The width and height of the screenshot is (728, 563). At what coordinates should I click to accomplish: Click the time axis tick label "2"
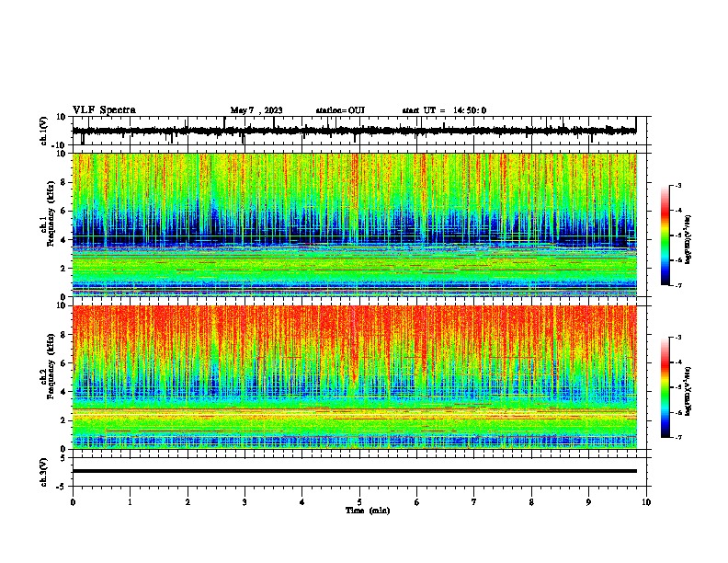coord(188,502)
